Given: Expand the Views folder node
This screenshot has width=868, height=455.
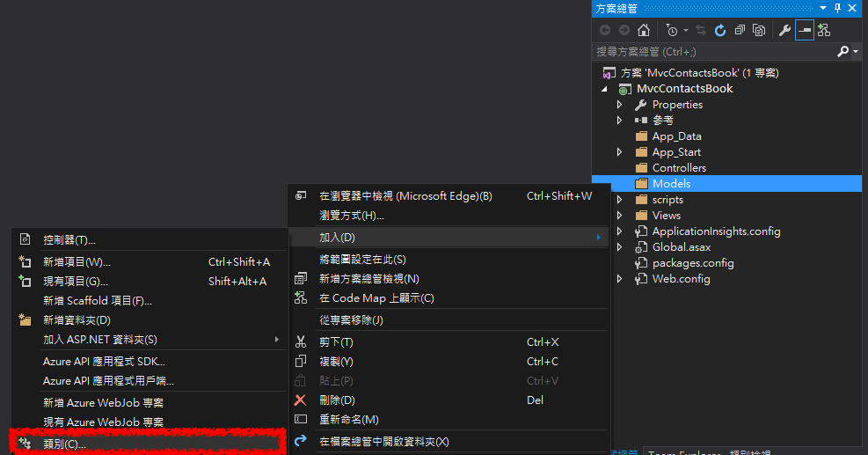Looking at the screenshot, I should click(619, 216).
